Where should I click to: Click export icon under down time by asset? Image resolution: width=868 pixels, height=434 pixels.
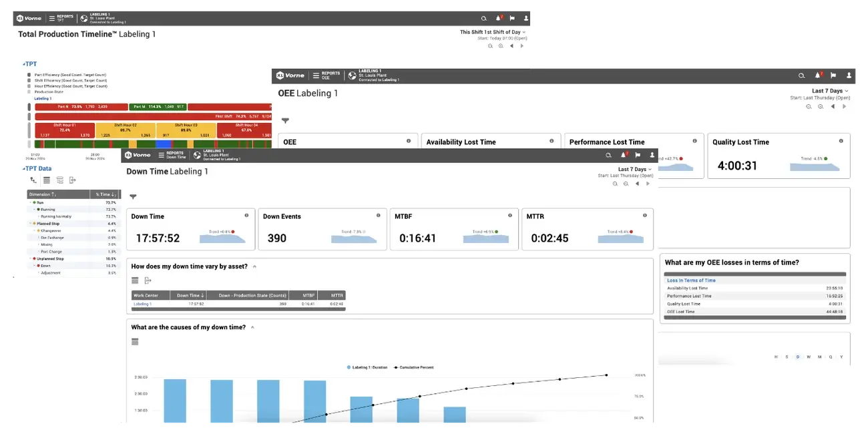[x=148, y=280]
